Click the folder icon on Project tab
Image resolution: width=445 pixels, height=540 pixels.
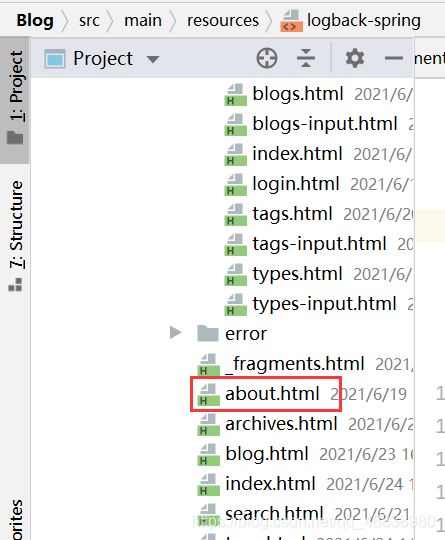[15, 137]
